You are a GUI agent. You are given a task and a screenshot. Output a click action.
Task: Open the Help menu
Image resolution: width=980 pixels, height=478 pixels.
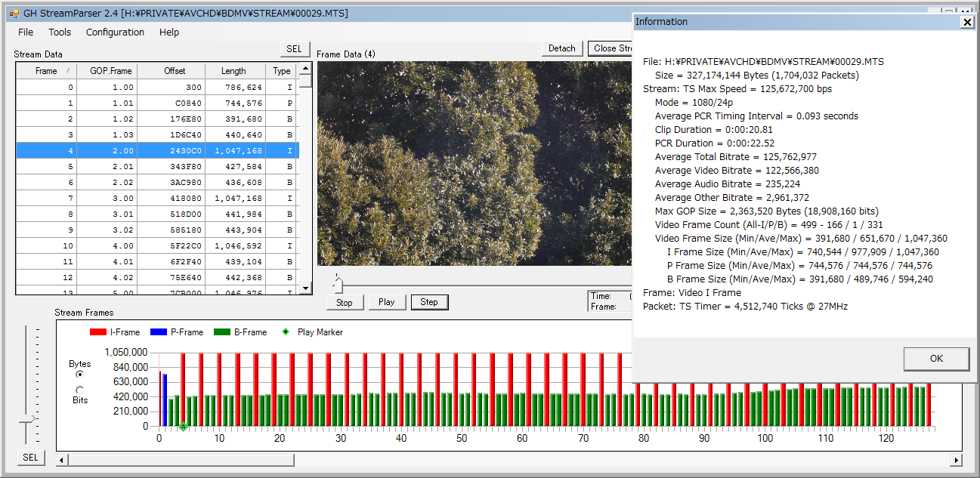[169, 32]
